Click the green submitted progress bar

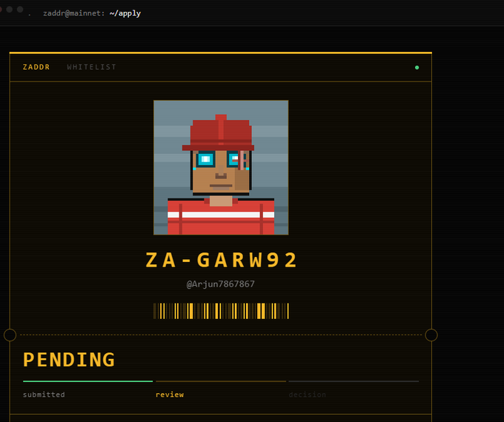pyautogui.click(x=87, y=381)
